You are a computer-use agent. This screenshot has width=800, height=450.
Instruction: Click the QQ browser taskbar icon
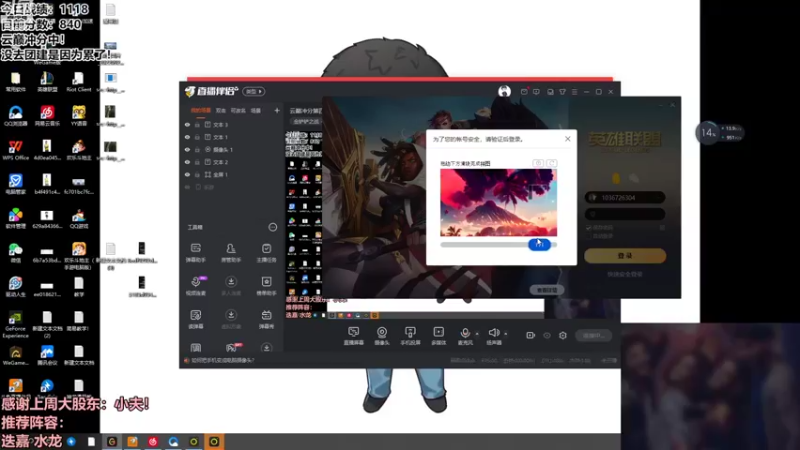[173, 442]
